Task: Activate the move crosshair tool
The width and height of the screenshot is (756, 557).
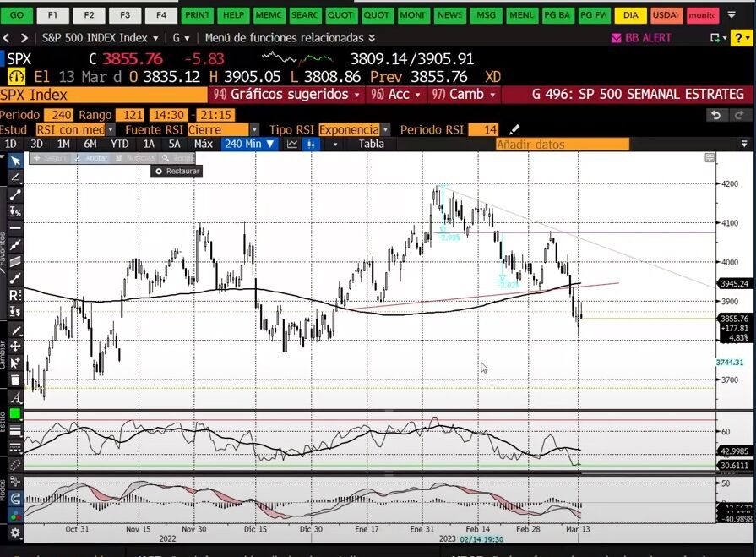Action: coord(15,346)
